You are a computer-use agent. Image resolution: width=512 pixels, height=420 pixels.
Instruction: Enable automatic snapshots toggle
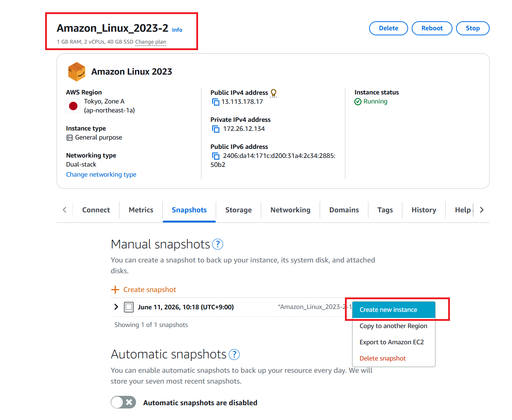pyautogui.click(x=123, y=402)
